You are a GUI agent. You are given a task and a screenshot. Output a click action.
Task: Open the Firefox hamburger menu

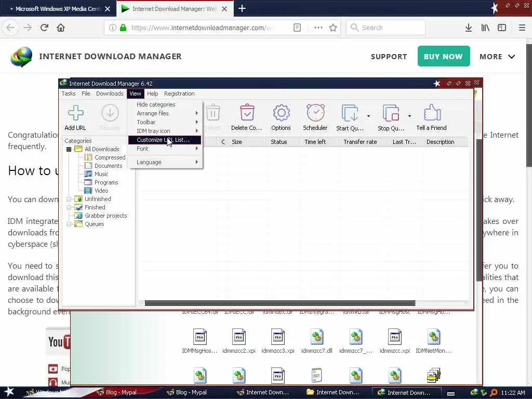tap(522, 28)
